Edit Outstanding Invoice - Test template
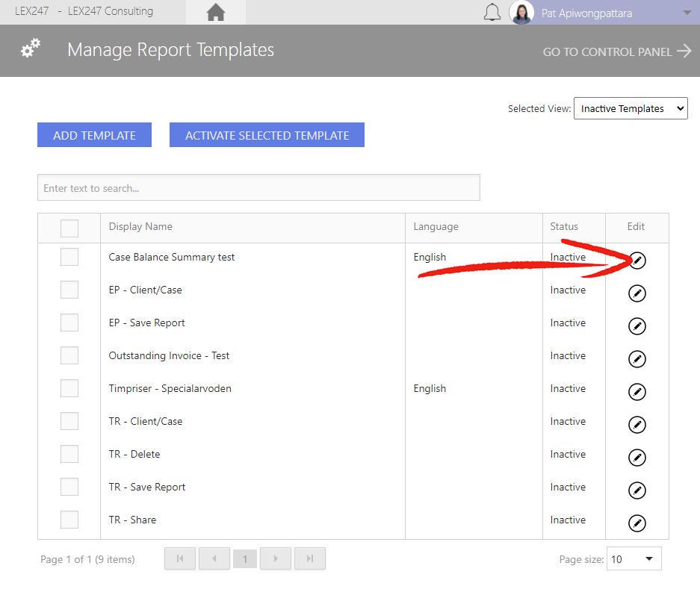 [637, 359]
